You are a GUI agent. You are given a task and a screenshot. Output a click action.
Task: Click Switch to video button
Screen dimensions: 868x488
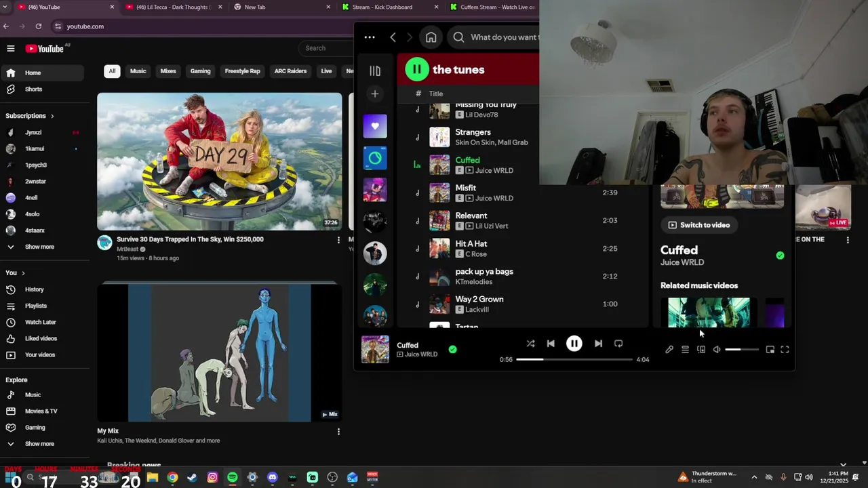pos(699,225)
